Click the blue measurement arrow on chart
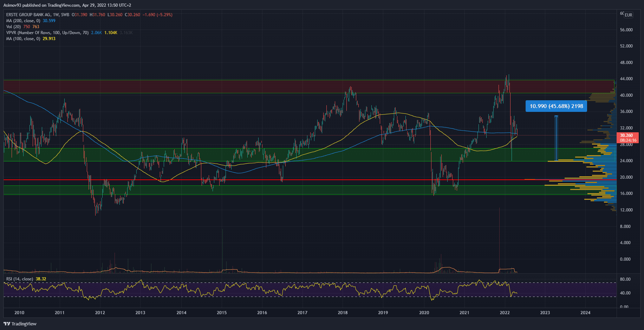Viewport: 644px width, 330px height. click(x=556, y=138)
